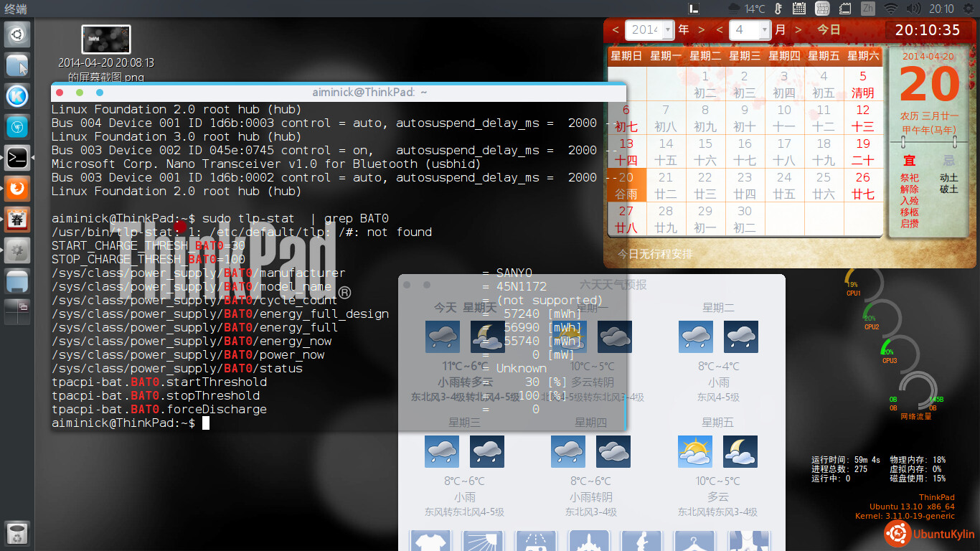Viewport: 980px width, 551px height.
Task: Open the Ubuntu Dash home button
Action: (x=17, y=34)
